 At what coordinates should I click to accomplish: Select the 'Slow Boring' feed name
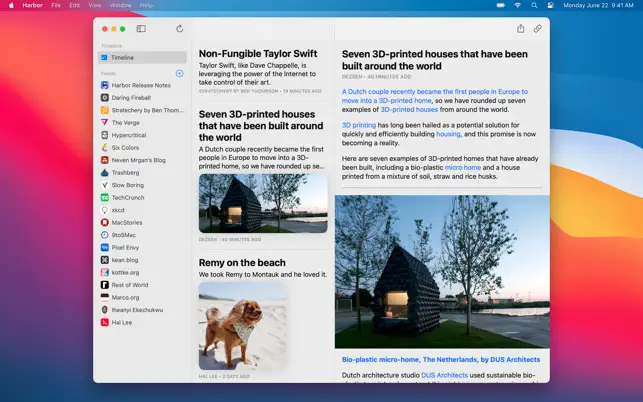click(x=128, y=185)
